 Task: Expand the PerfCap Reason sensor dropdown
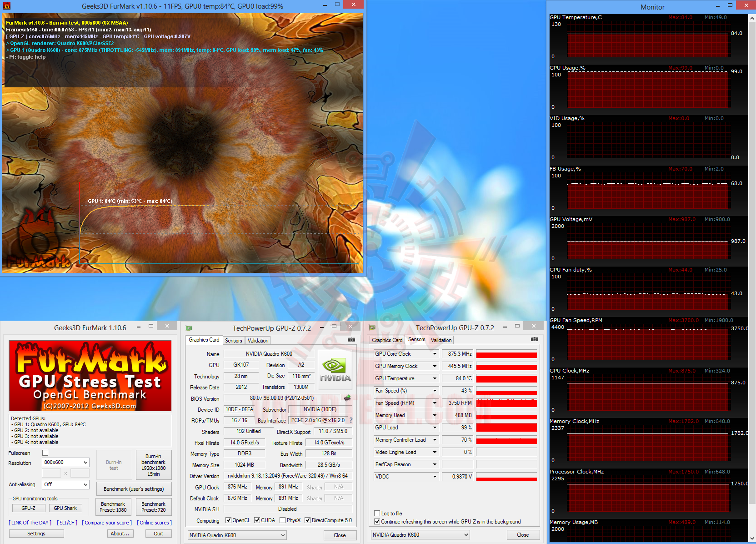[435, 464]
